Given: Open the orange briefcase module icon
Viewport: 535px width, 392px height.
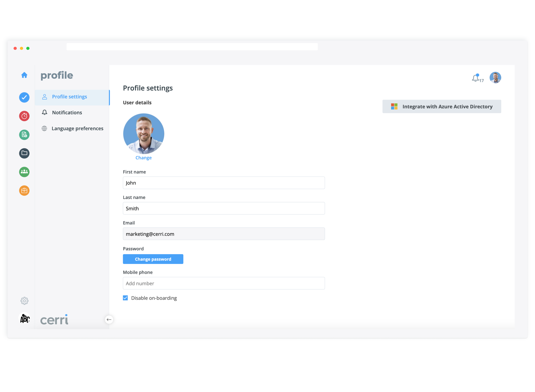Looking at the screenshot, I should [x=24, y=190].
